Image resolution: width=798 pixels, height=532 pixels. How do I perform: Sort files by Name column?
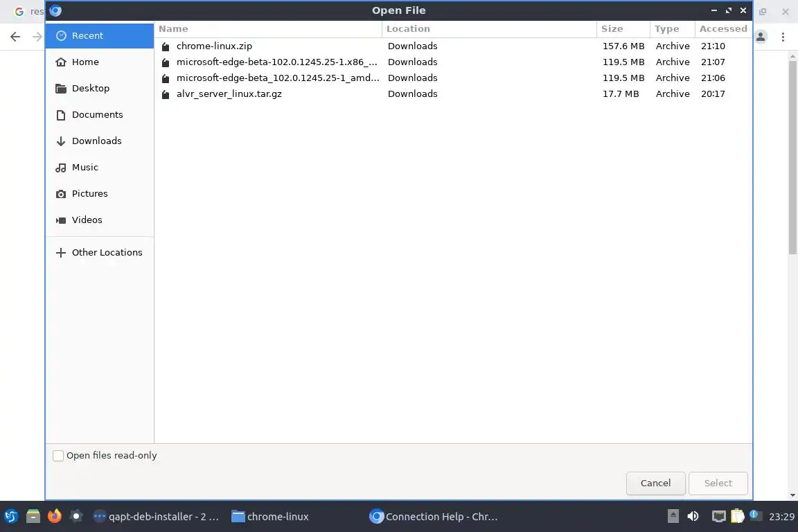pyautogui.click(x=268, y=29)
